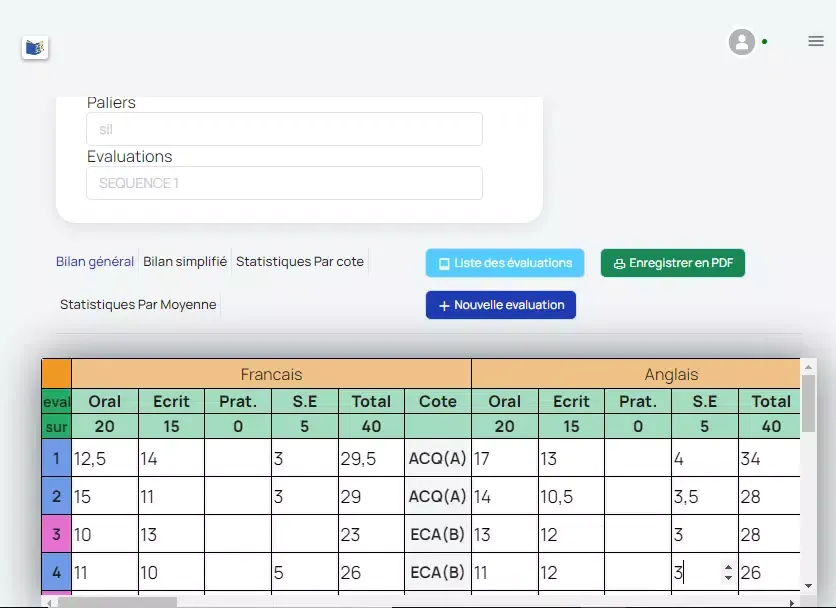Click the Anglais subject header
Screen dimensions: 836x608
click(x=636, y=374)
